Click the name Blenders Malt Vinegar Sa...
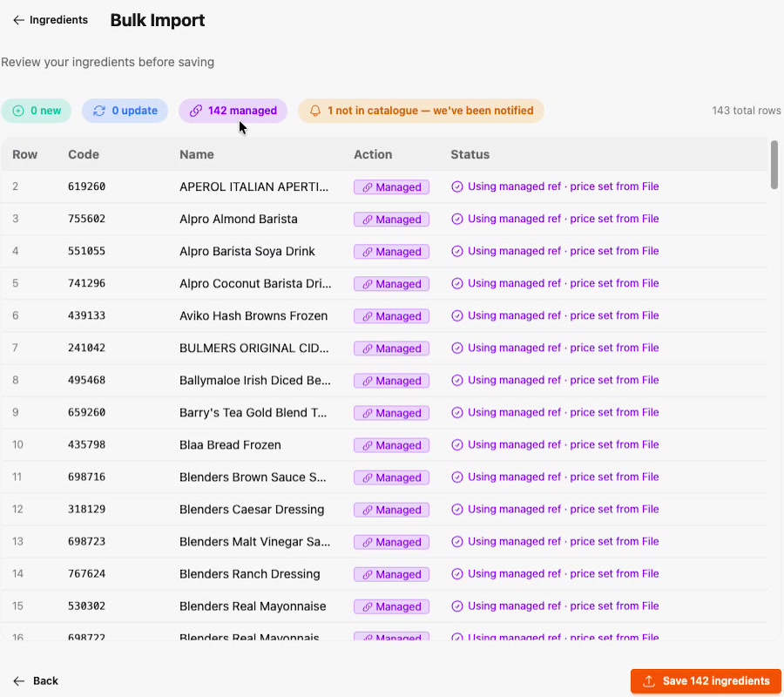This screenshot has width=784, height=697. pyautogui.click(x=254, y=542)
